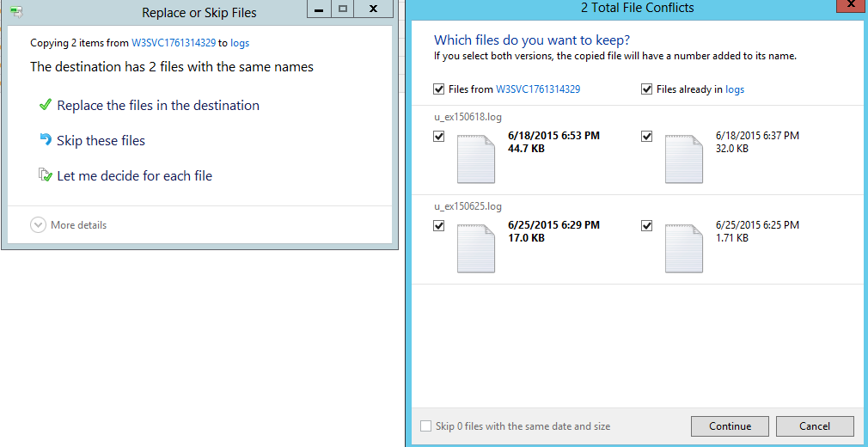
Task: Uncheck the 6/18/2015 6:37 PM file checkbox
Action: (x=646, y=136)
